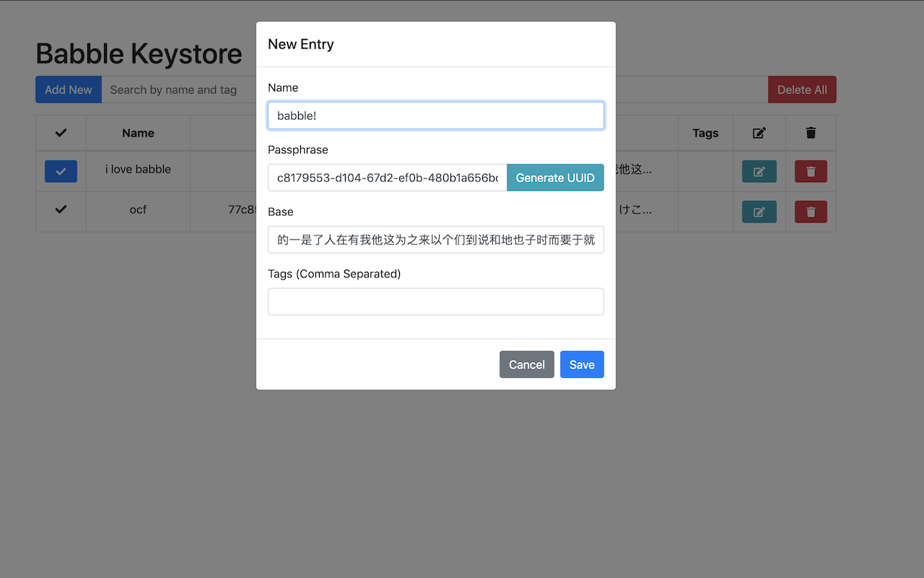The width and height of the screenshot is (924, 578).
Task: Click trash icon for 'i love babble' row
Action: point(811,172)
